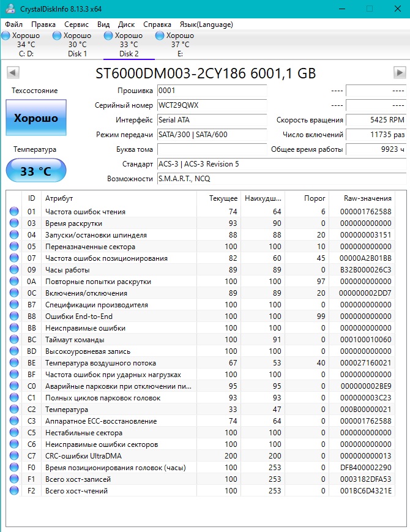Click the serial number field WCT29QWX

212,105
